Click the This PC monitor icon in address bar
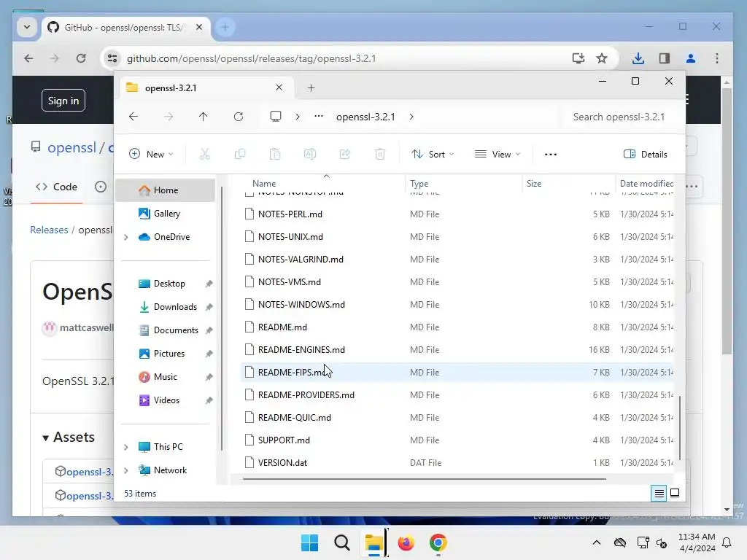 [275, 117]
